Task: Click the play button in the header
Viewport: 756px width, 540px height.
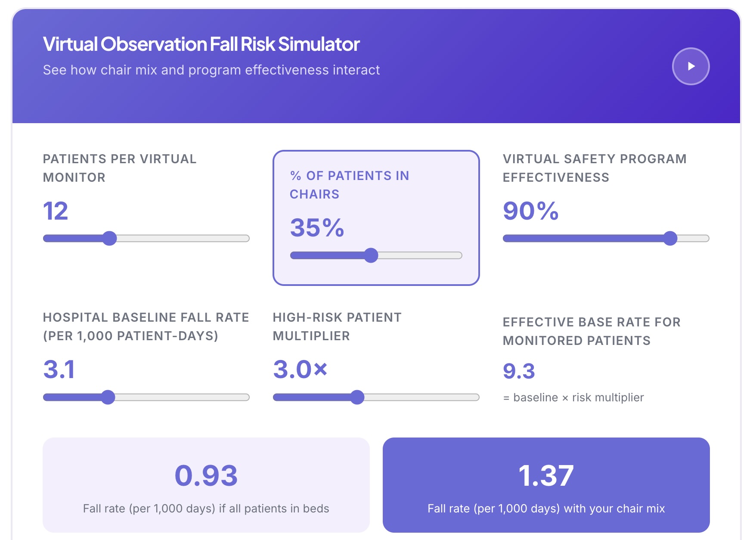Action: pos(691,65)
